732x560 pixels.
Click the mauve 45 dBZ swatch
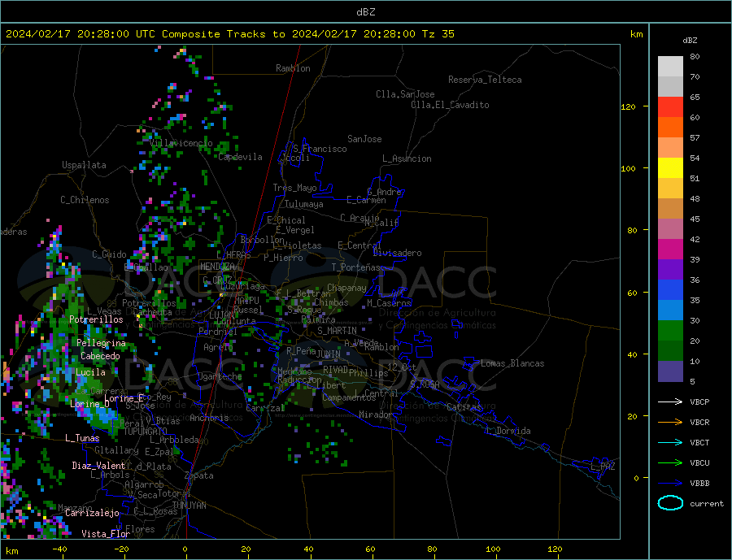click(x=670, y=228)
